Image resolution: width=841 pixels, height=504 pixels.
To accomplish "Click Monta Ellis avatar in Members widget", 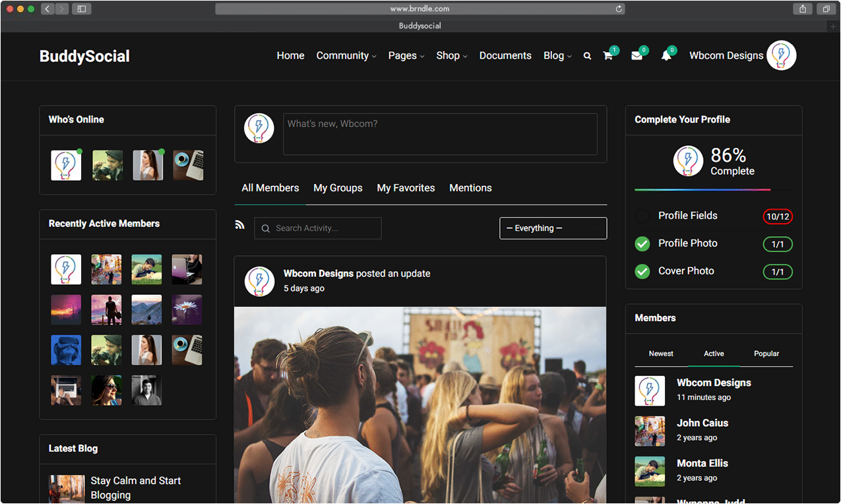I will click(x=650, y=472).
